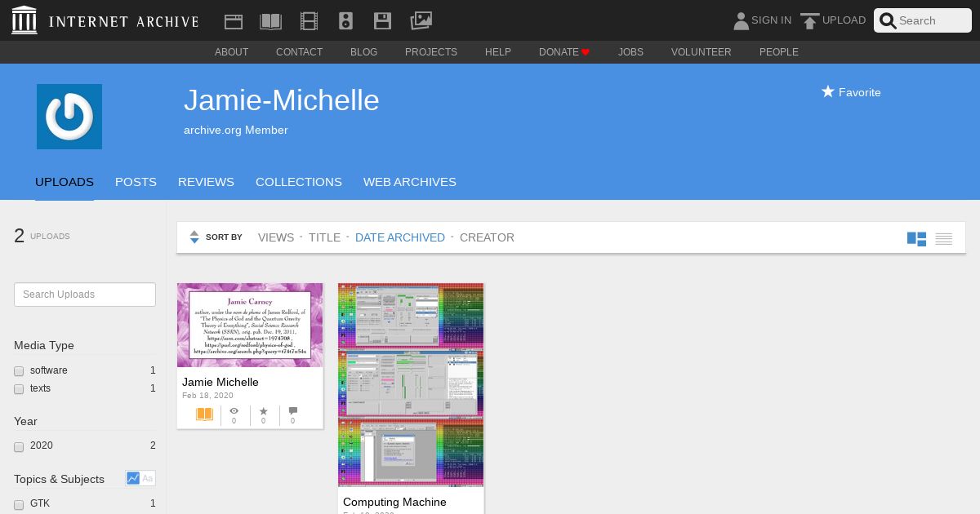The height and width of the screenshot is (514, 980).
Task: Open the Software floppy disk icon
Action: (382, 21)
